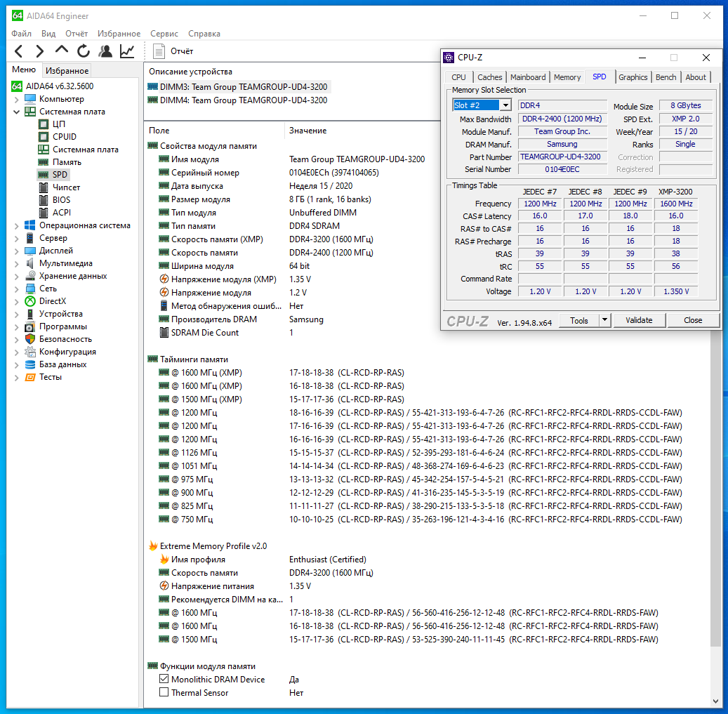
Task: Click the scrollbar down arrow in AIDA64
Action: pyautogui.click(x=715, y=701)
